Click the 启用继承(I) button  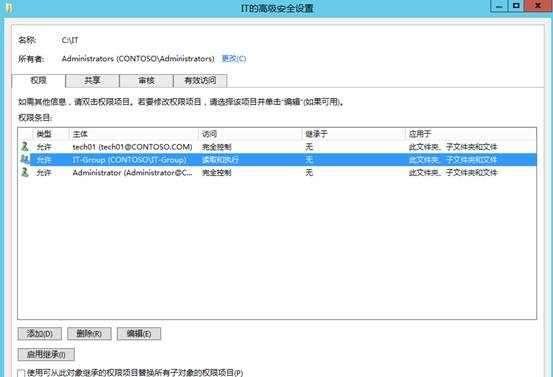point(46,354)
